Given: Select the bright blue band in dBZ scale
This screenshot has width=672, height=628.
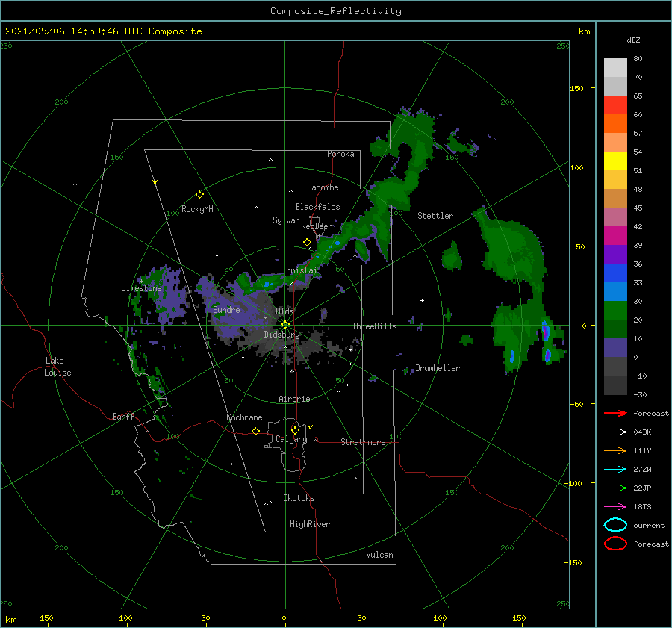Looking at the screenshot, I should point(615,273).
